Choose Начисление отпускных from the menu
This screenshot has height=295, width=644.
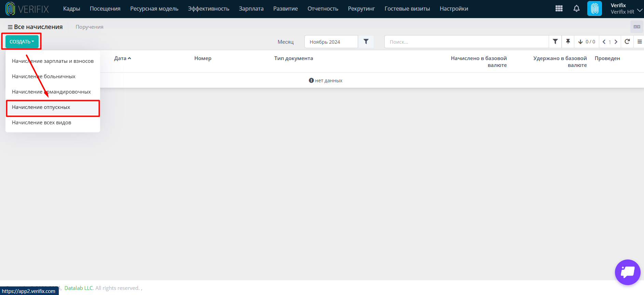(x=53, y=107)
